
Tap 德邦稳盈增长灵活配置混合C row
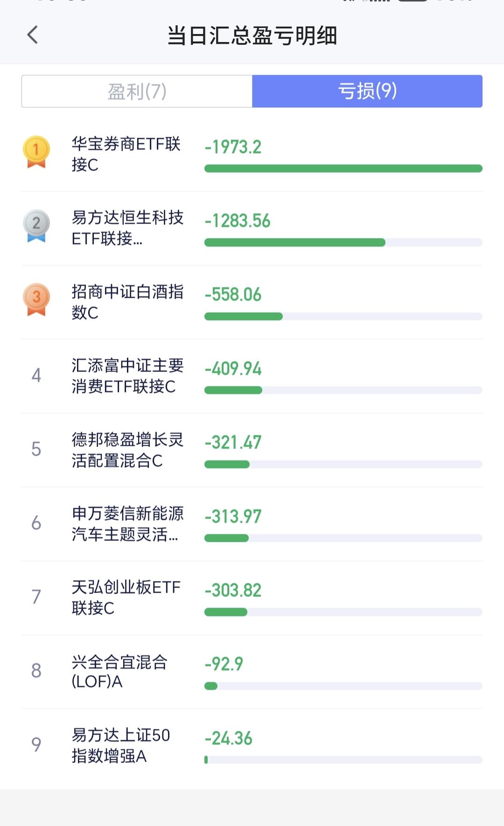252,450
